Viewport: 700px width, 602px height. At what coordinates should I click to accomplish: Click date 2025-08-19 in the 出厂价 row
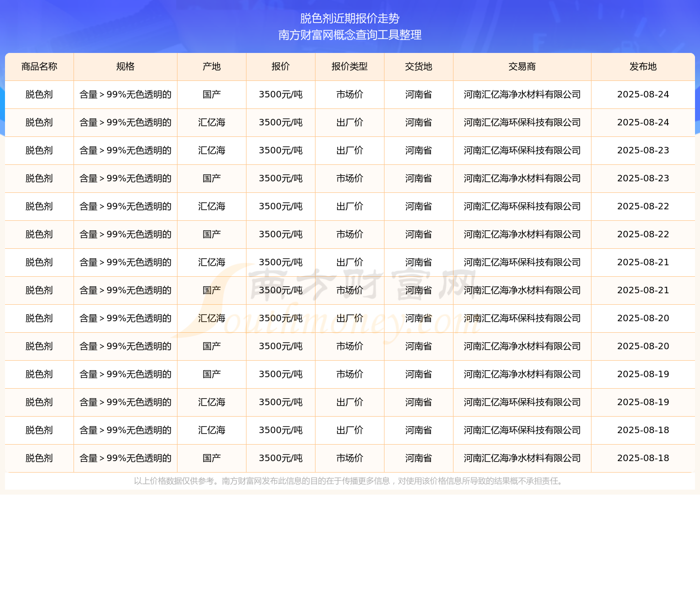[643, 402]
